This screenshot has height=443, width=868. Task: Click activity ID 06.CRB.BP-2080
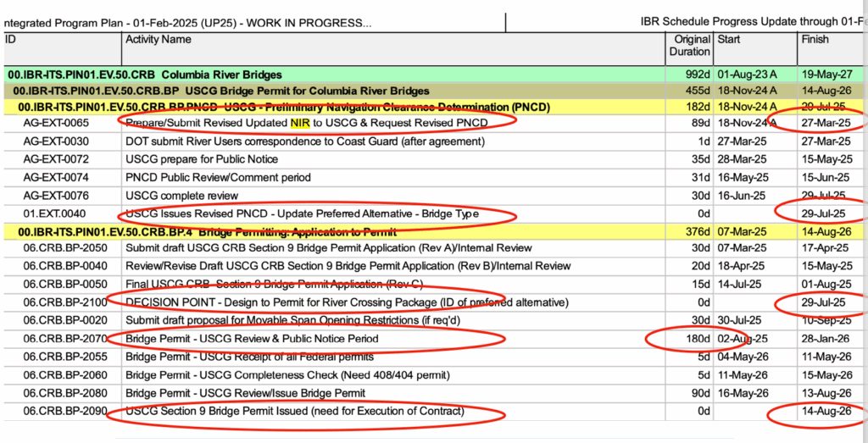[65, 393]
